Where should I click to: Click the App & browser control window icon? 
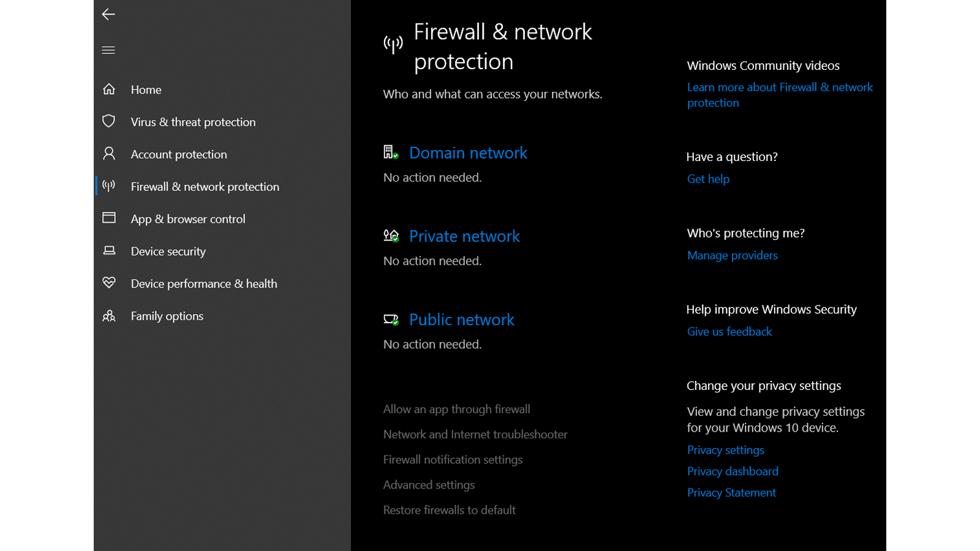coord(109,218)
